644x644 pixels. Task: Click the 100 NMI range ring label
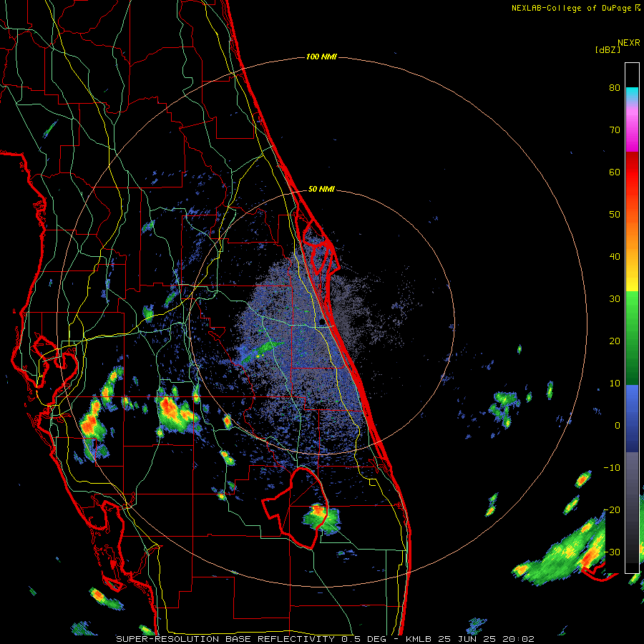pyautogui.click(x=321, y=57)
